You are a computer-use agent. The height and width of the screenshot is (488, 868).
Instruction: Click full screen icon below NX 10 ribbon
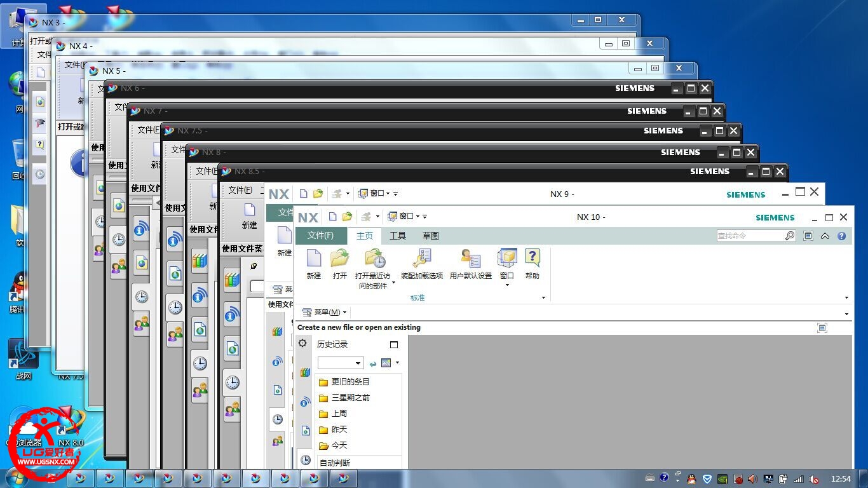tap(822, 328)
